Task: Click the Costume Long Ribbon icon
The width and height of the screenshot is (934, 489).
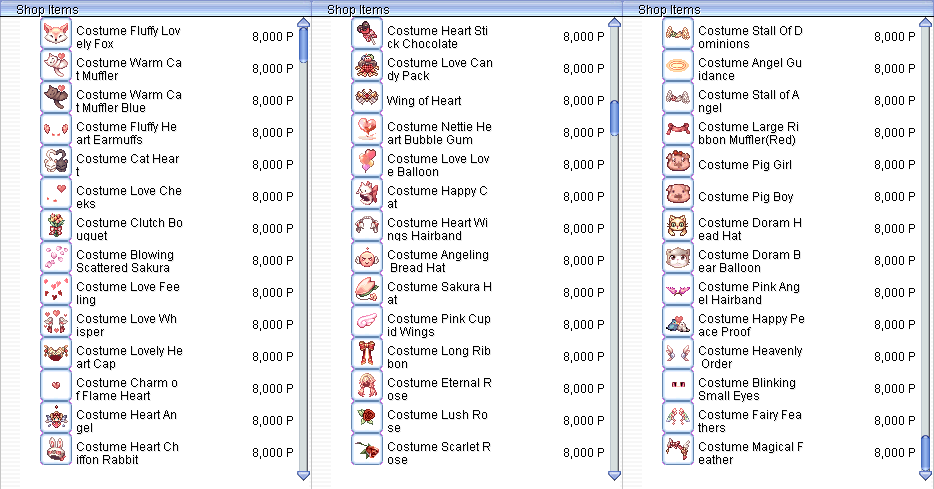Action: 367,354
